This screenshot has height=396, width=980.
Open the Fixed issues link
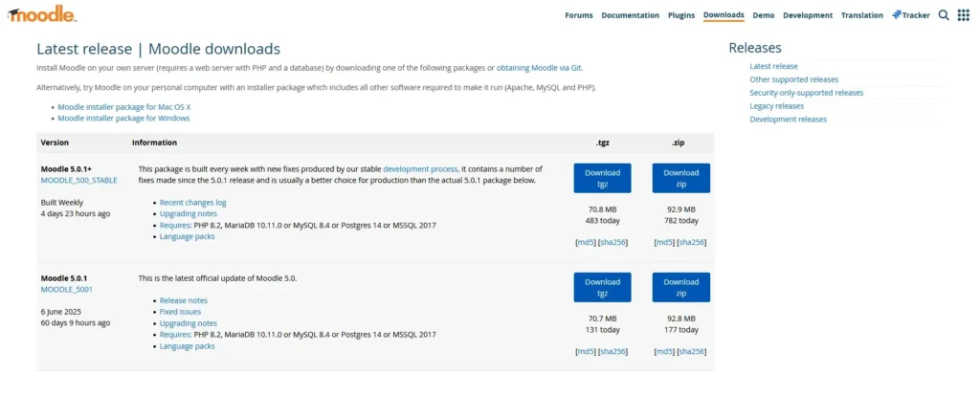point(180,312)
